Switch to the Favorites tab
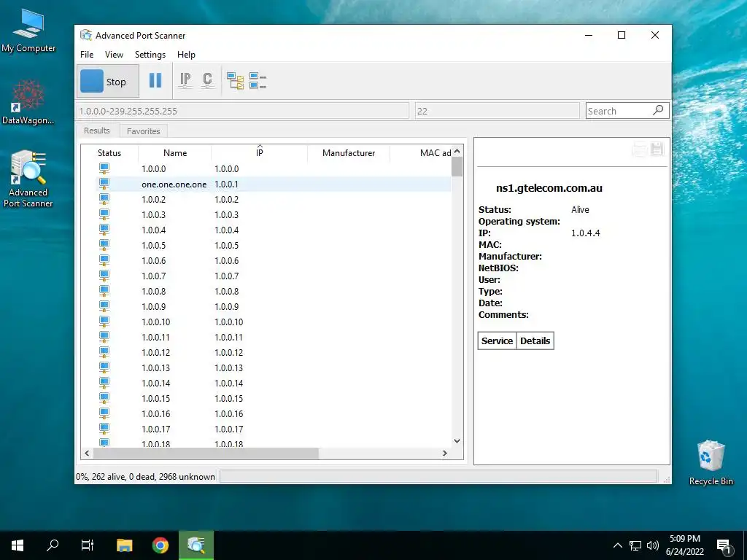This screenshot has width=747, height=560. pos(144,131)
